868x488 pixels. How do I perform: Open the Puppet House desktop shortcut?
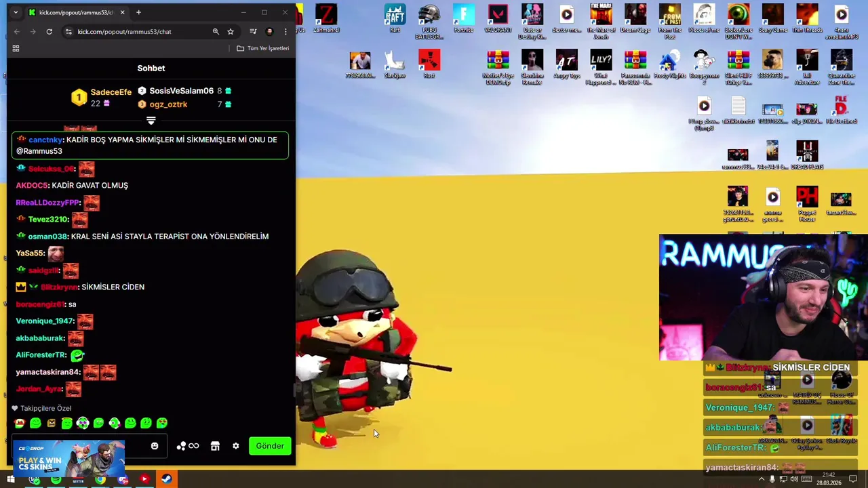[x=807, y=204]
